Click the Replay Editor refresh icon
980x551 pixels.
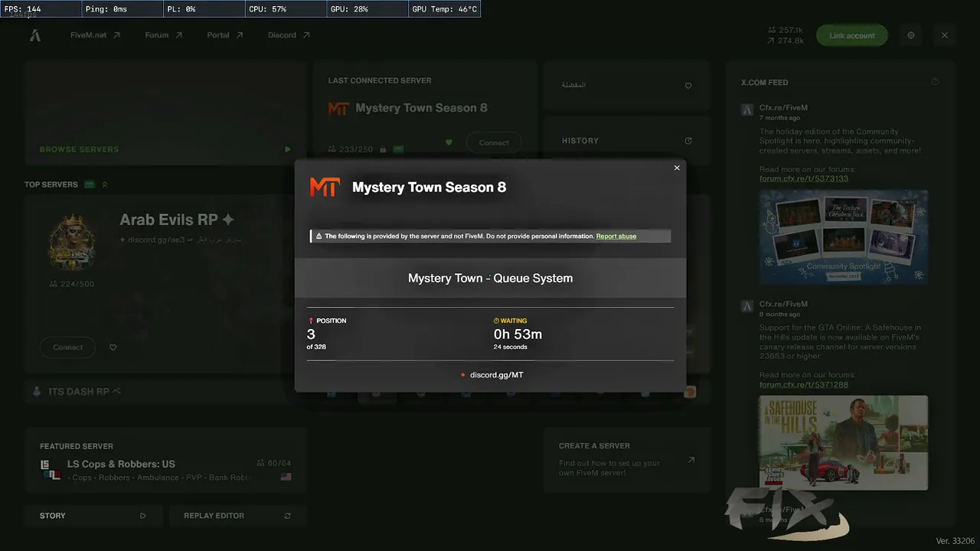(288, 516)
